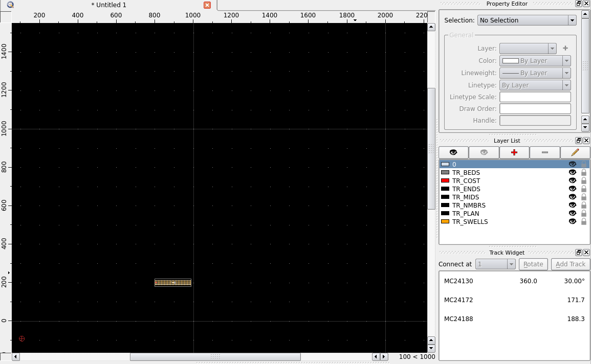Toggle lock on TR_COST layer
Screen dimensions: 591x364
pyautogui.click(x=583, y=181)
